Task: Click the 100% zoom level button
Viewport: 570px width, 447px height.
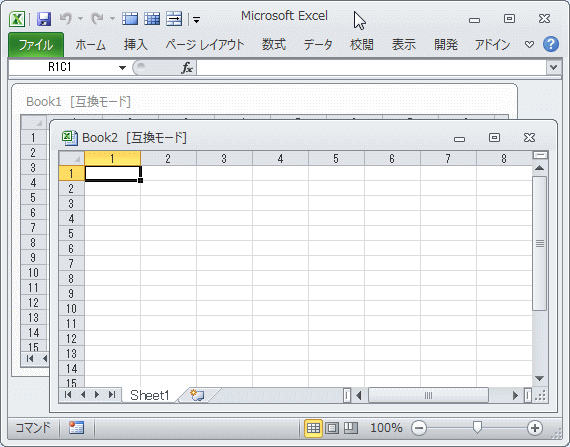Action: pyautogui.click(x=386, y=428)
